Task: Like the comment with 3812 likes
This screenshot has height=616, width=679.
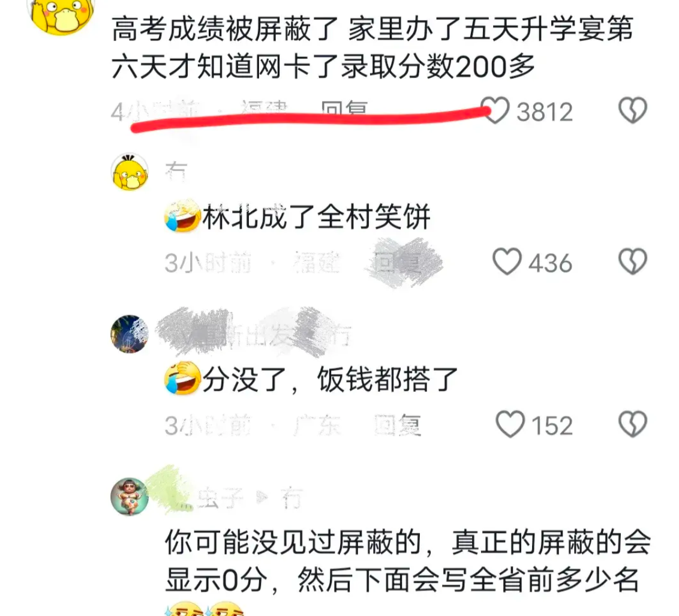Action: [496, 110]
